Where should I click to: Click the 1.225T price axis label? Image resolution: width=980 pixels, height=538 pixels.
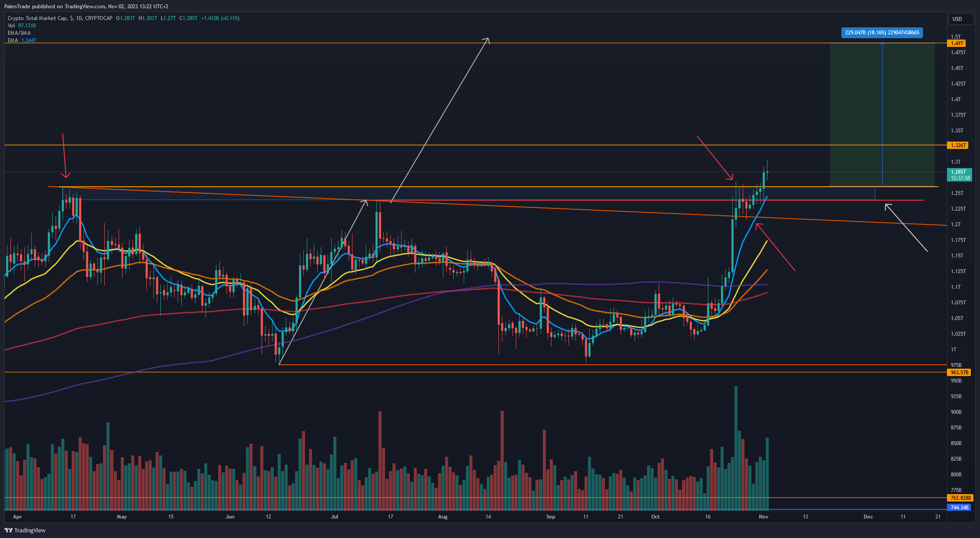click(x=958, y=209)
